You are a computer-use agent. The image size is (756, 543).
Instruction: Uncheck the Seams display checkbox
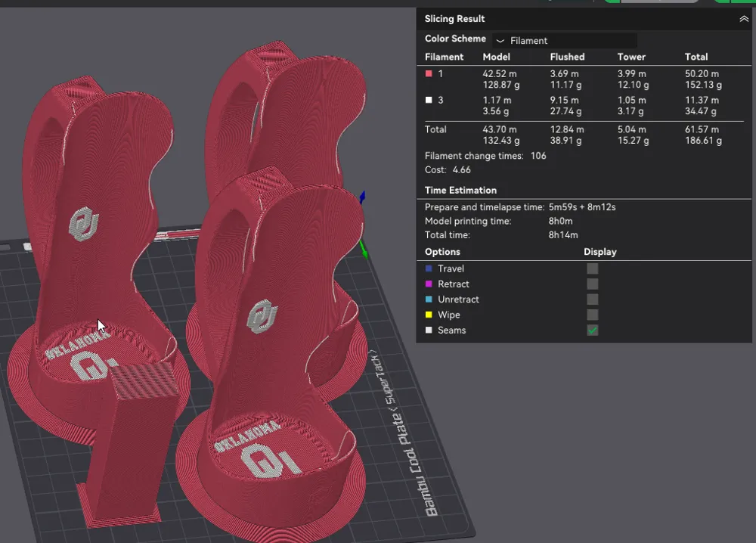tap(593, 330)
